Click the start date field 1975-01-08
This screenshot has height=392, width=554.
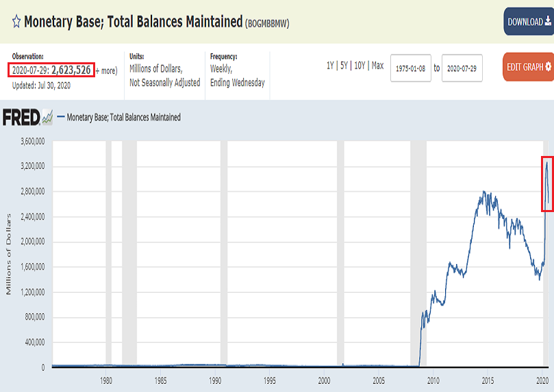(411, 68)
